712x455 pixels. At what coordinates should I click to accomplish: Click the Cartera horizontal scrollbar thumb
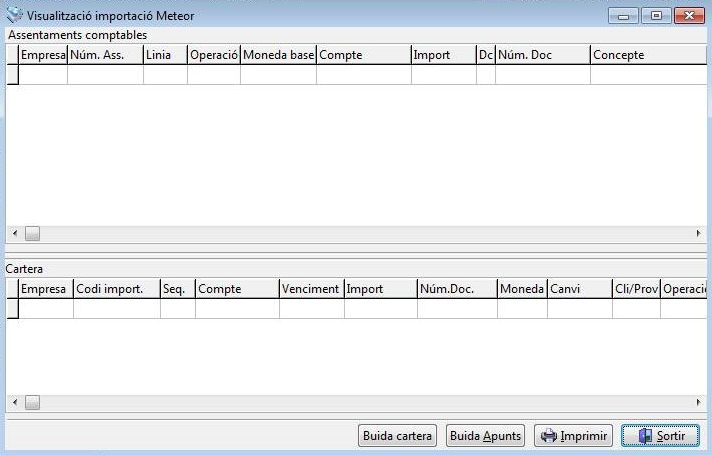32,402
